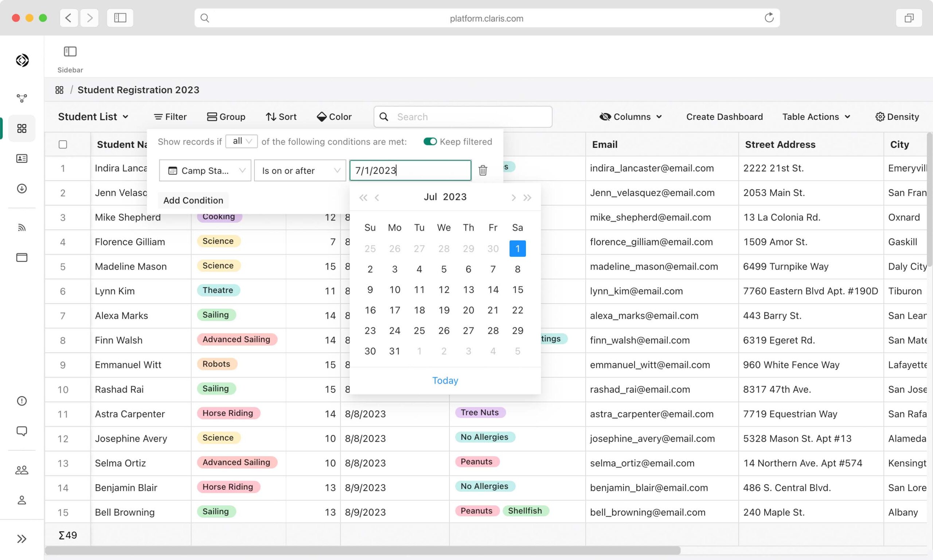
Task: Open the chat bubble icon in the left rail
Action: click(x=22, y=431)
